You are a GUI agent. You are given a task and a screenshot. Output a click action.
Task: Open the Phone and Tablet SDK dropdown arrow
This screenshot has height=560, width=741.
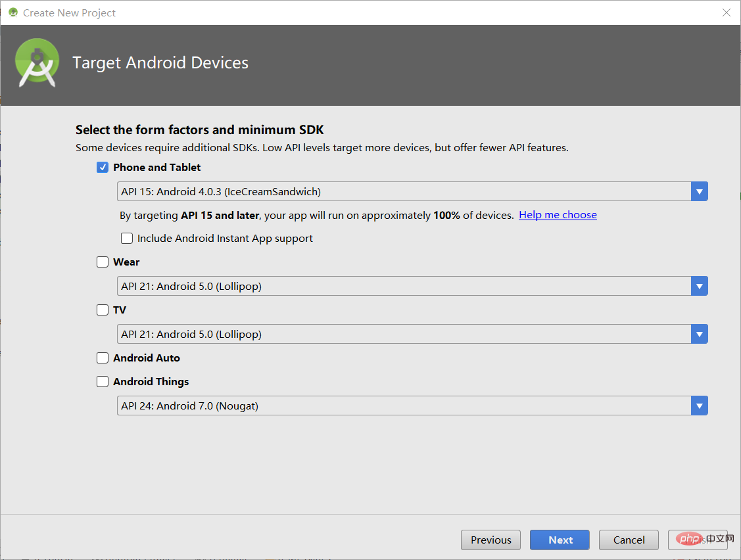(700, 191)
